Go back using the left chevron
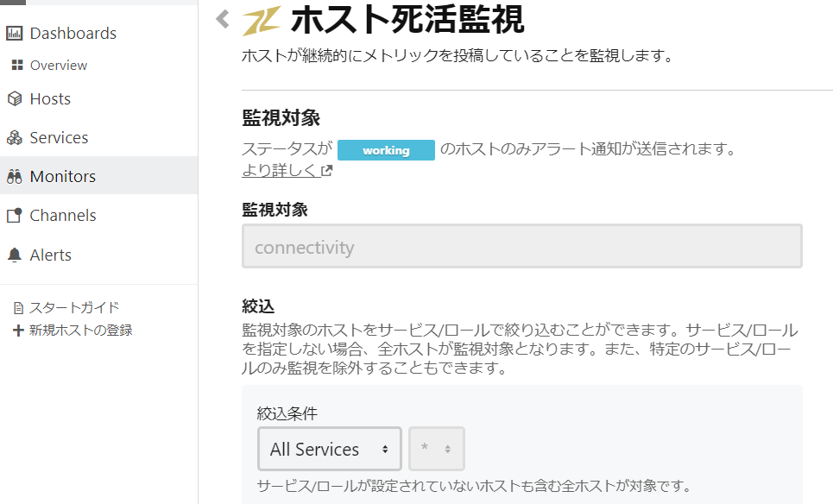This screenshot has width=833, height=504. (x=223, y=19)
